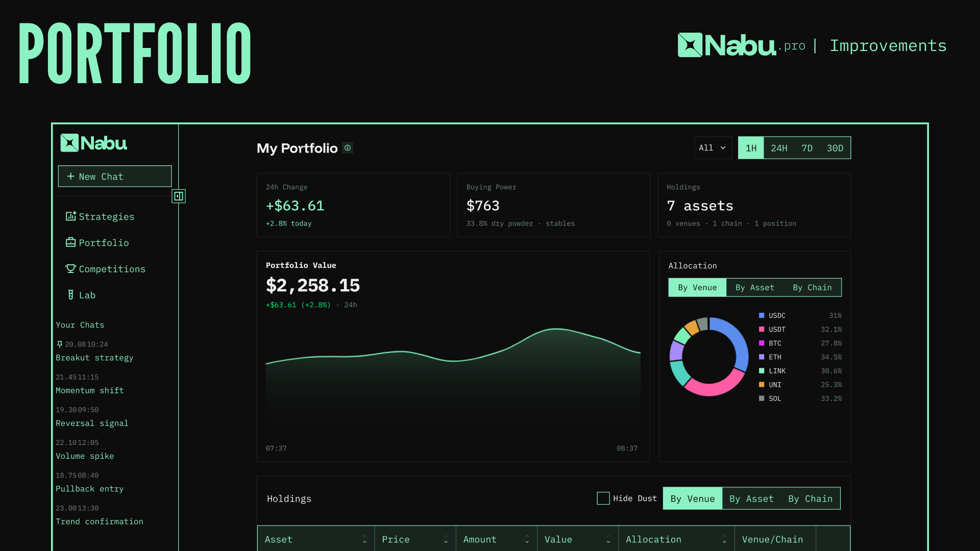Start a New Chat
The width and height of the screenshot is (980, 551).
115,176
